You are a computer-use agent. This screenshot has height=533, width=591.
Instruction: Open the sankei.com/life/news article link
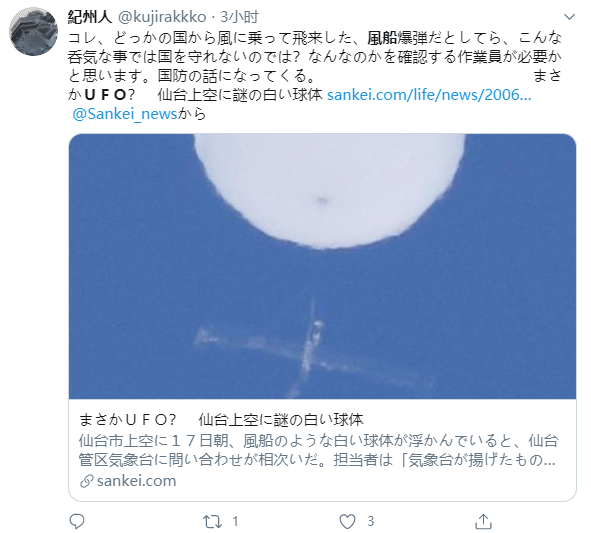[x=429, y=95]
